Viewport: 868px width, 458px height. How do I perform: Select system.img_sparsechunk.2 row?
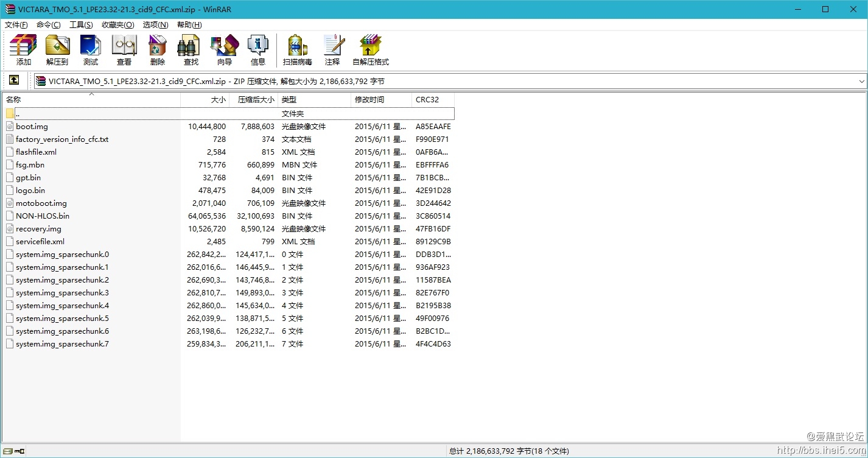pos(229,280)
